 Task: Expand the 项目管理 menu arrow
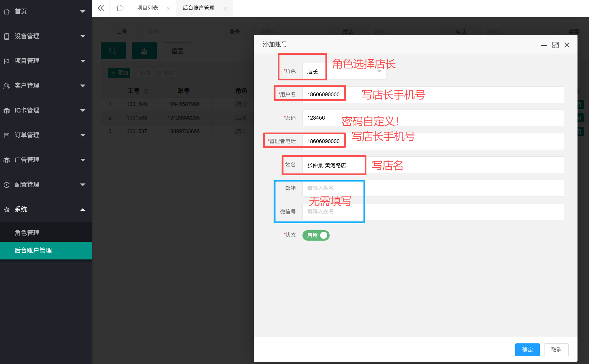click(x=83, y=61)
